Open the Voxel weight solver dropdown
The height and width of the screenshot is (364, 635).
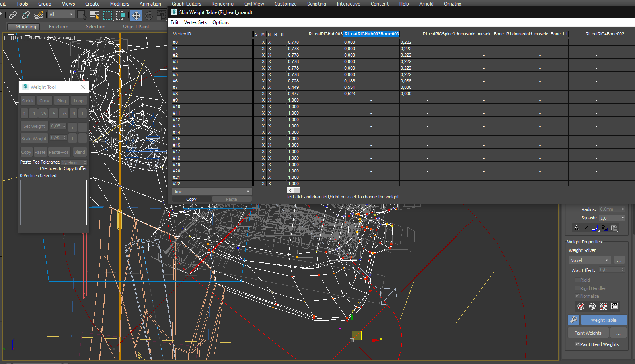coord(590,260)
